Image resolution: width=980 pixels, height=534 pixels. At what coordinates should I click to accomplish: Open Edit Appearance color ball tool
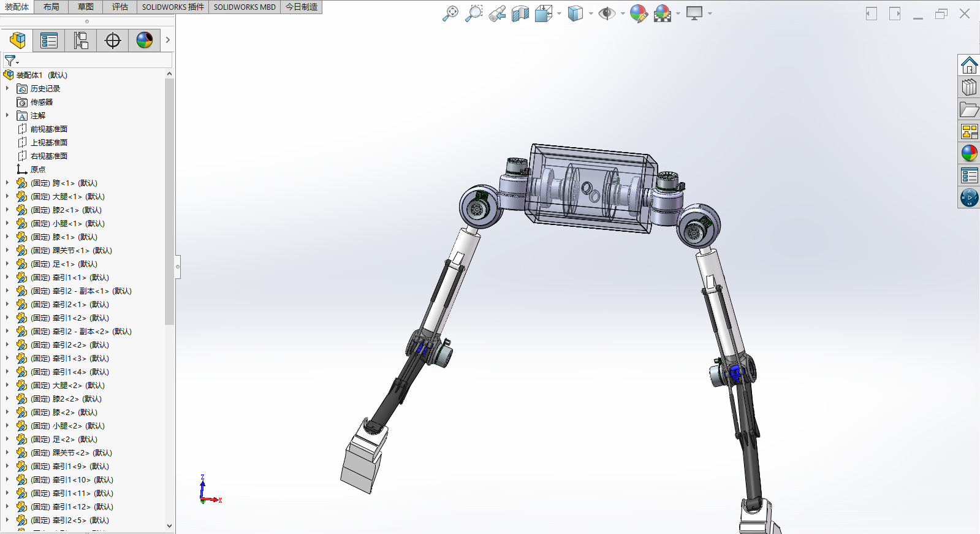pyautogui.click(x=639, y=13)
